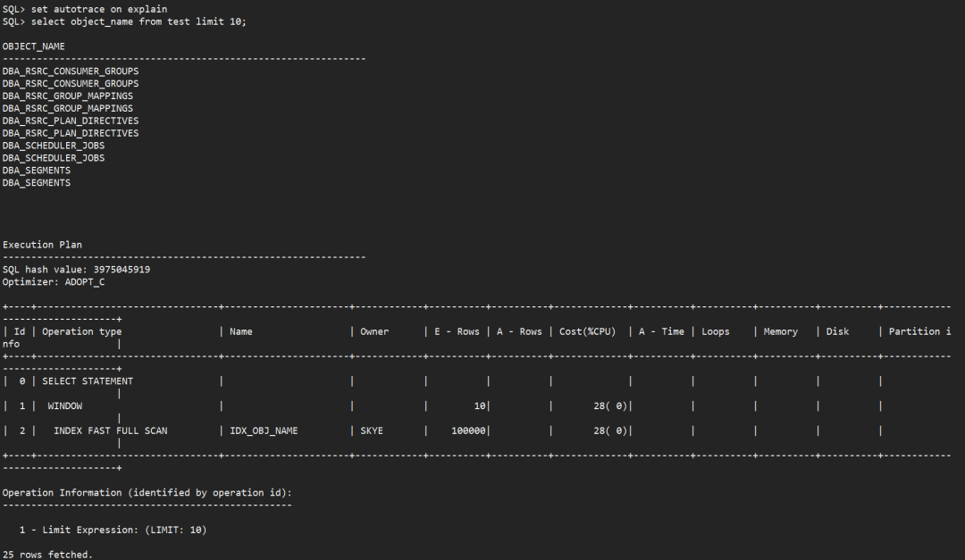Click the "Operation type" column header
Viewport: 965px width, 560px height.
(x=82, y=331)
